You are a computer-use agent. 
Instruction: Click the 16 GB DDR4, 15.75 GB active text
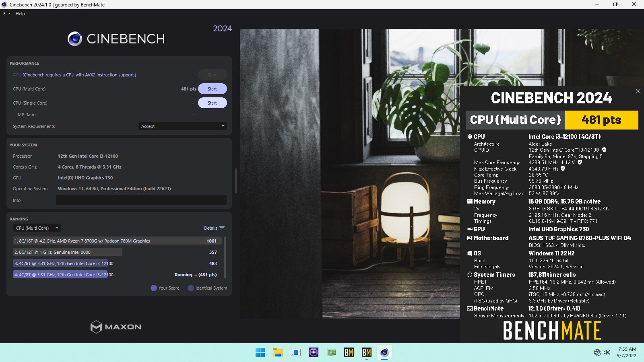pos(564,202)
